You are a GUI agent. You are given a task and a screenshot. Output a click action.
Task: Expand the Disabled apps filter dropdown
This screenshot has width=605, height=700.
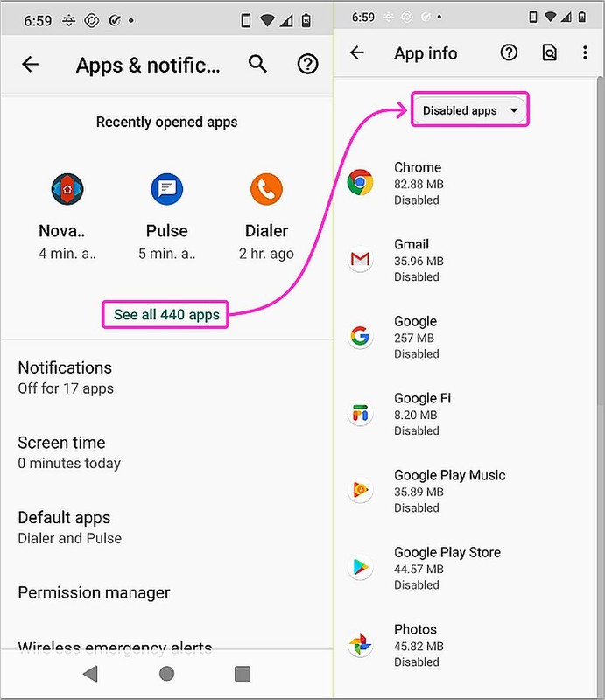470,110
